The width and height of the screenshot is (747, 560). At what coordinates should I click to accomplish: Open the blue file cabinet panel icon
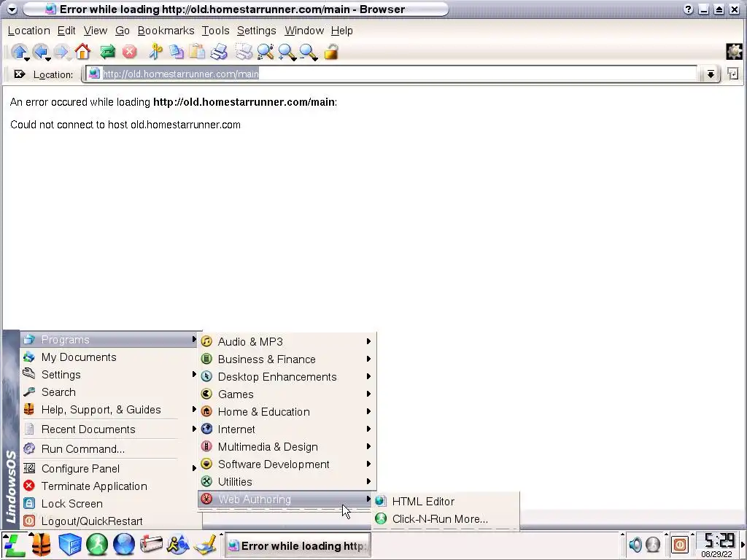(x=69, y=545)
